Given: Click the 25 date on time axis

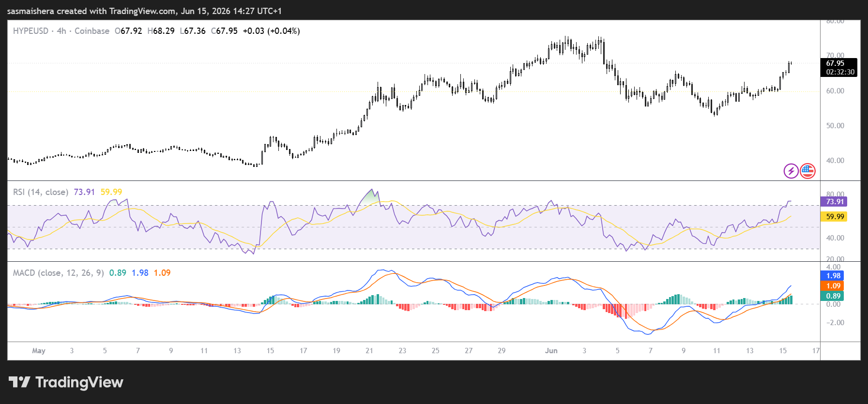Looking at the screenshot, I should click(x=436, y=351).
